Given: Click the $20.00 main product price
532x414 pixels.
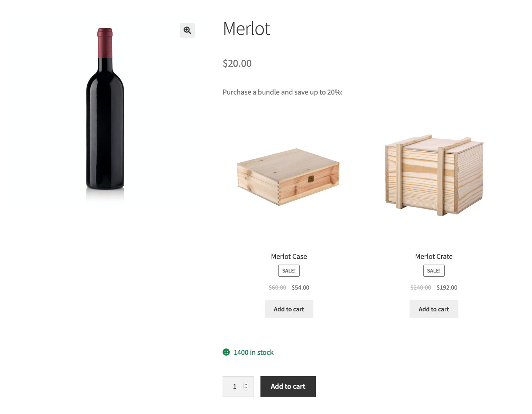Looking at the screenshot, I should [x=237, y=63].
